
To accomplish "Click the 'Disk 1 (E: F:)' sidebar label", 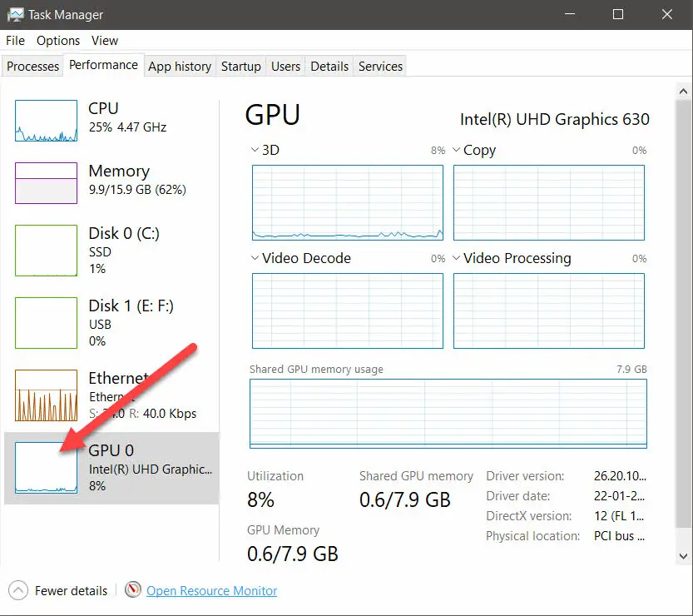I will coord(131,306).
